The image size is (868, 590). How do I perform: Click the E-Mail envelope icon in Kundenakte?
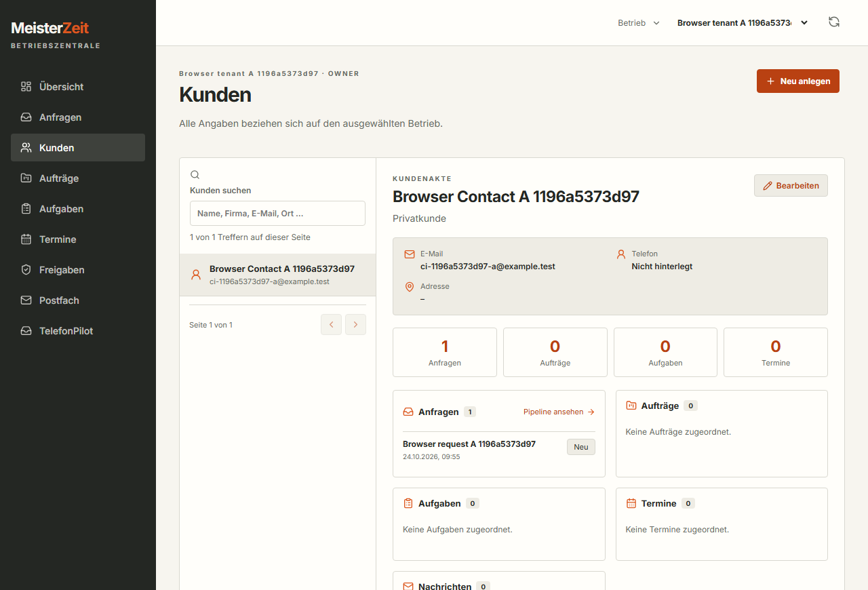[410, 254]
